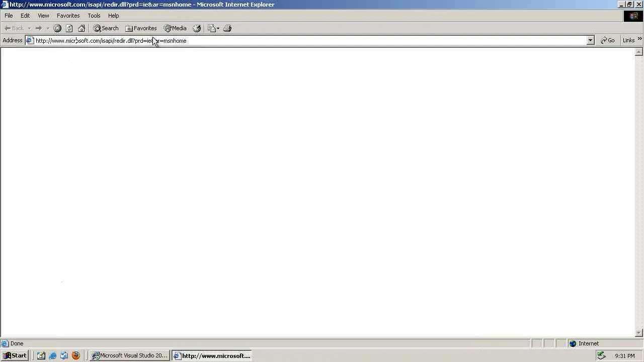The image size is (644, 362).
Task: Click the 9:31 PM clock
Action: 625,356
